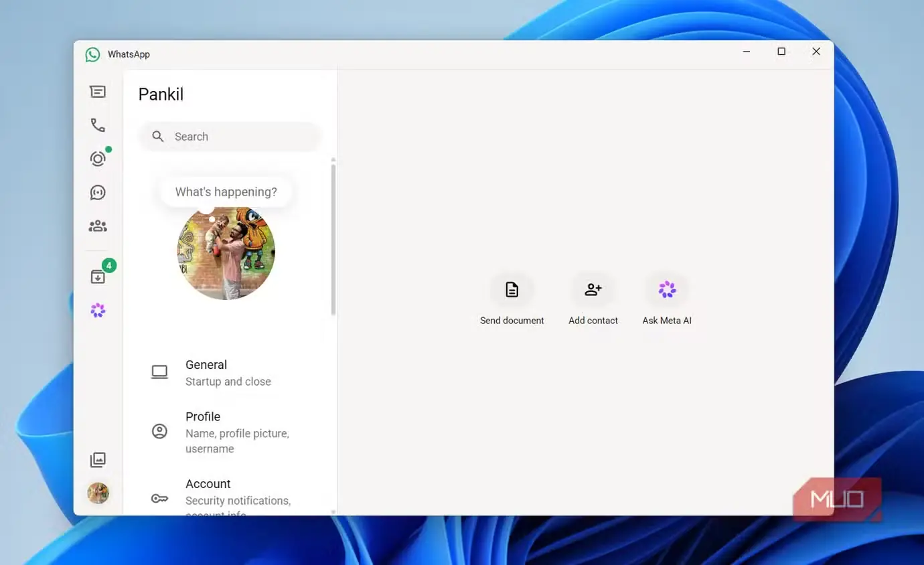Click the WhatsApp logo in title bar

tap(92, 54)
